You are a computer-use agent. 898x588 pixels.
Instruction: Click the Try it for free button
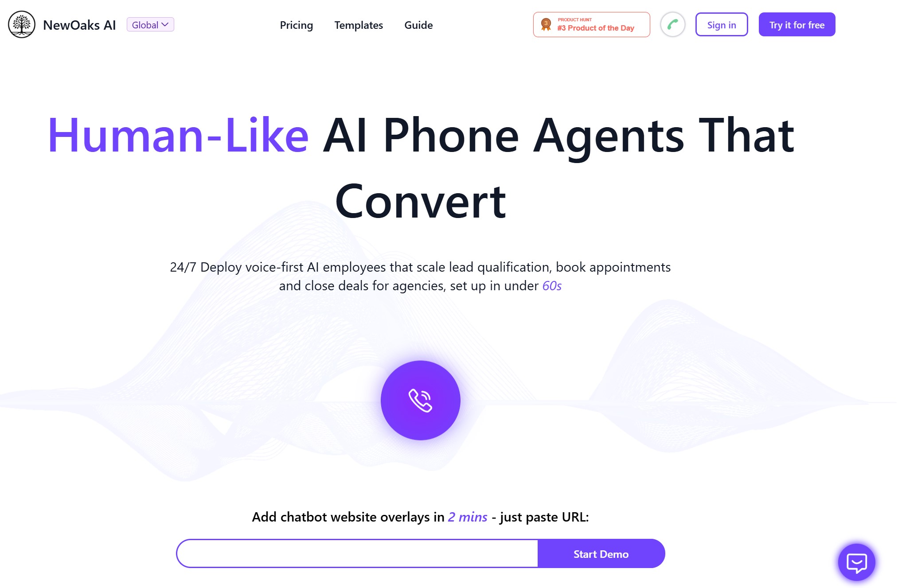point(796,24)
